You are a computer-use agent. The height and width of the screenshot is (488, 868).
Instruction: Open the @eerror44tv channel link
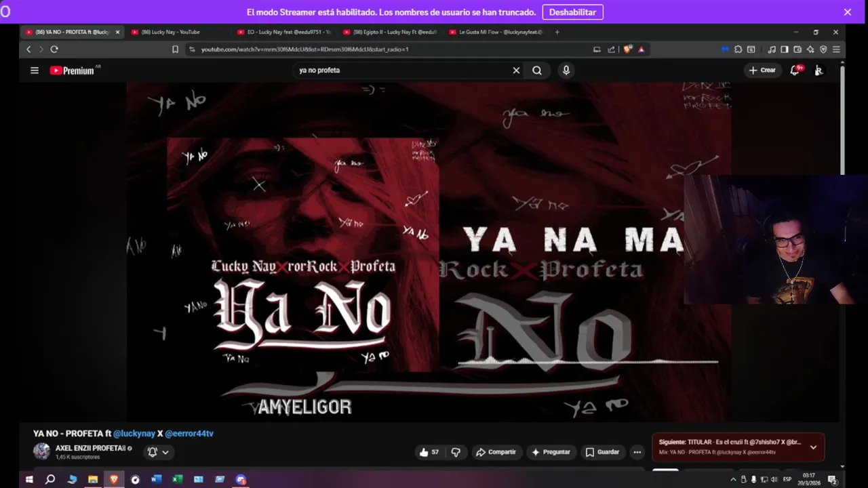pyautogui.click(x=189, y=434)
